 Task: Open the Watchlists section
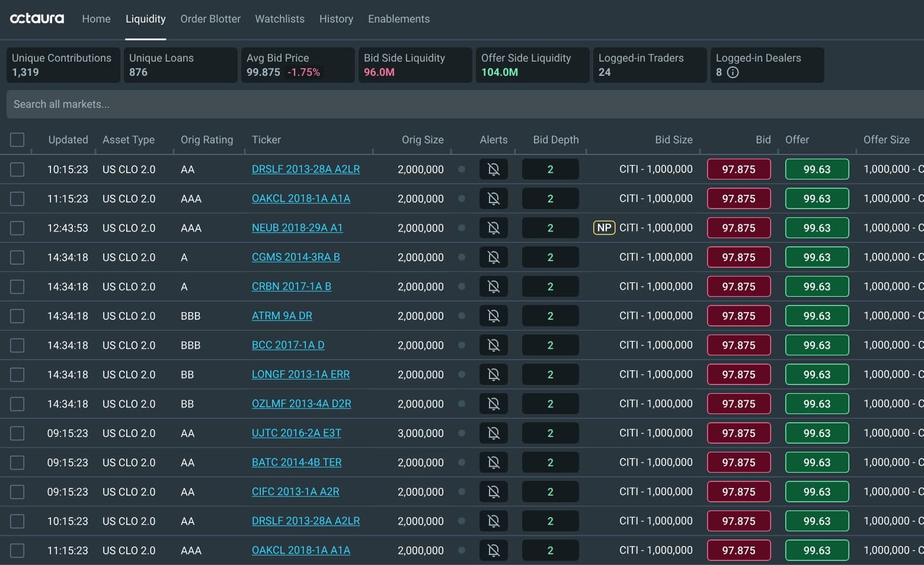(279, 18)
